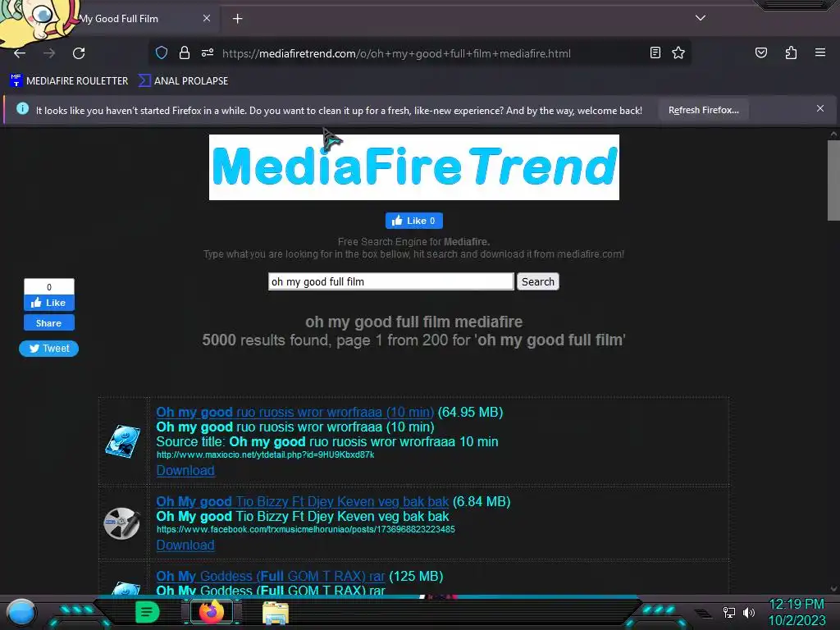Click Download under the 64.95 MB result

pyautogui.click(x=185, y=470)
